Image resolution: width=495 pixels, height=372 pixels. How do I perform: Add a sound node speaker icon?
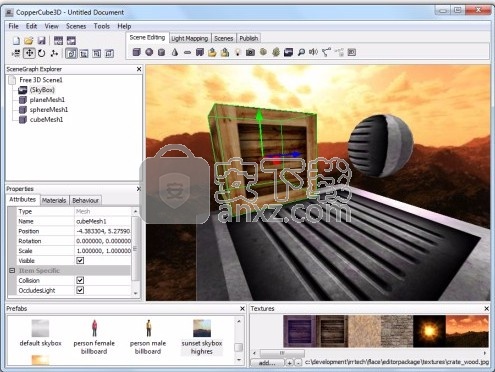click(313, 52)
